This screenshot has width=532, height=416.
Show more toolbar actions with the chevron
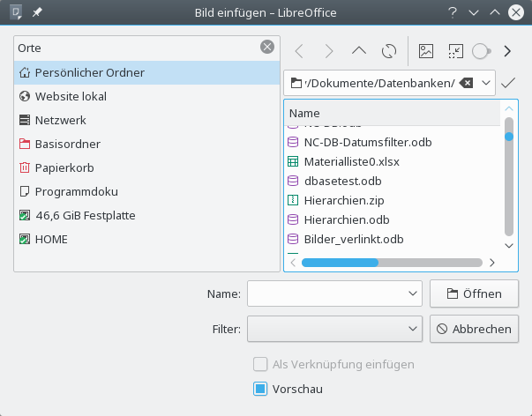[507, 51]
